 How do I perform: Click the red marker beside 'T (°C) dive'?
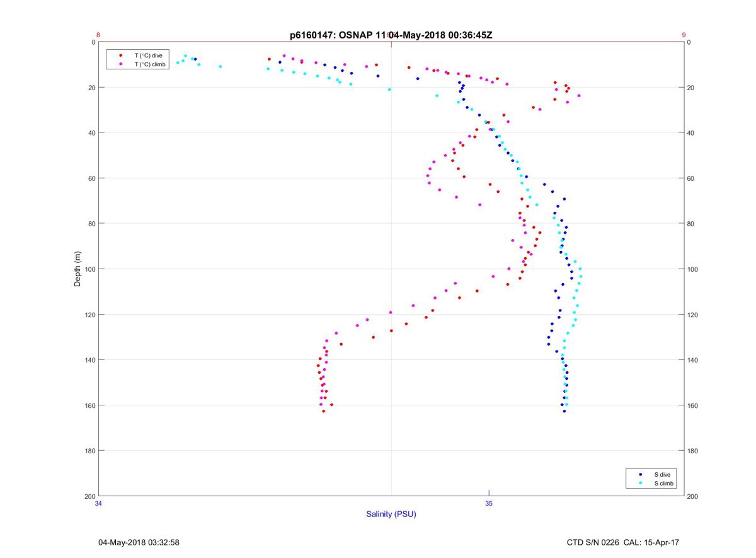(120, 55)
